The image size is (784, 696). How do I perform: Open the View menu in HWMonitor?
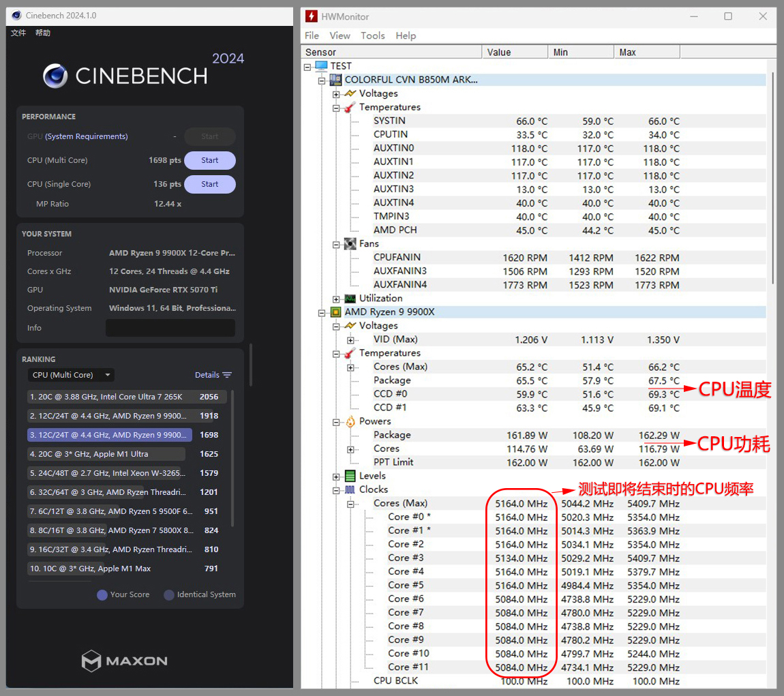coord(340,35)
